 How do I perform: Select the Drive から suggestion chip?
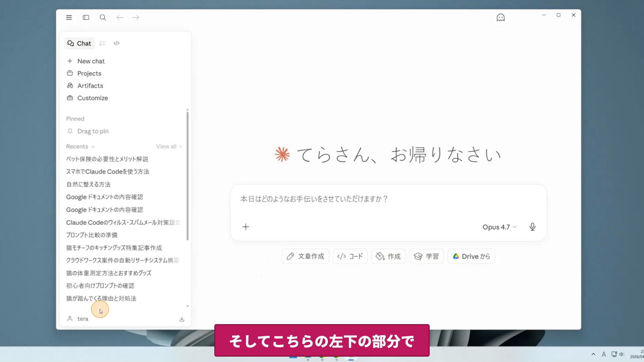click(471, 256)
